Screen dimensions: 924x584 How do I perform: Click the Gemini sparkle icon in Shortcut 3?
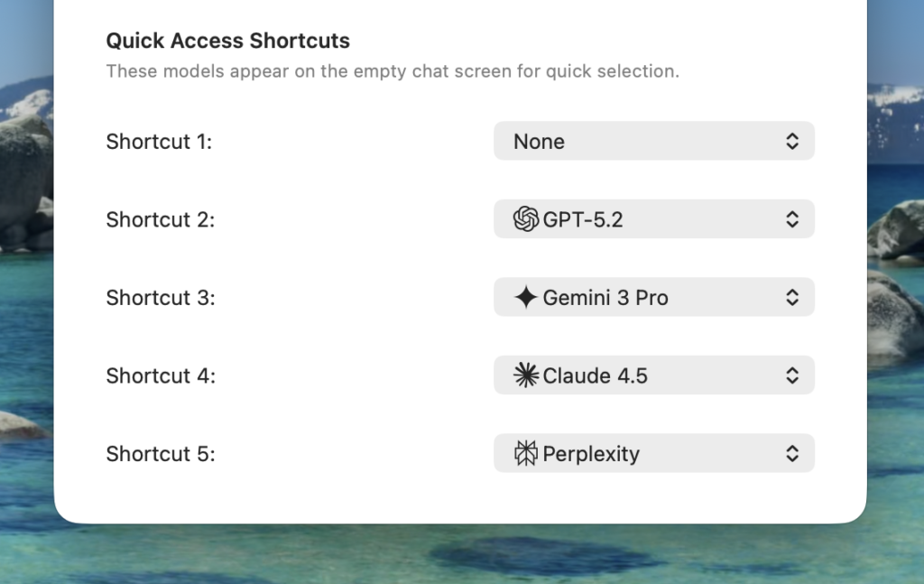[526, 297]
